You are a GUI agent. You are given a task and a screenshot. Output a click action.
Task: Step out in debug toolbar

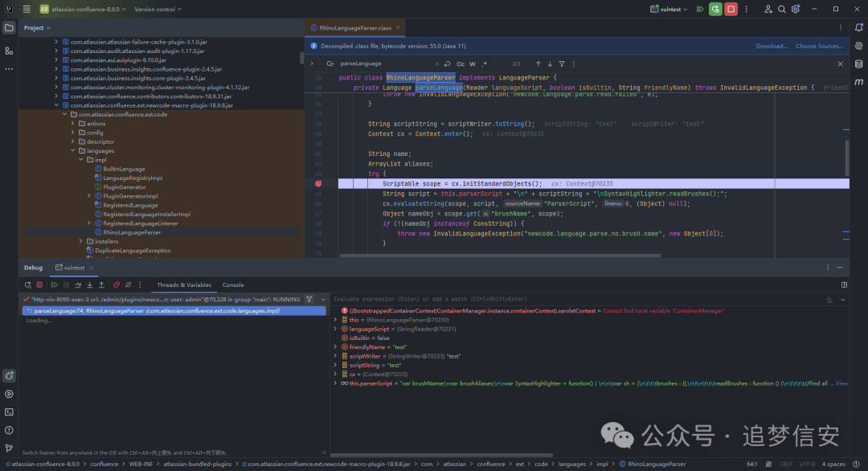point(101,285)
